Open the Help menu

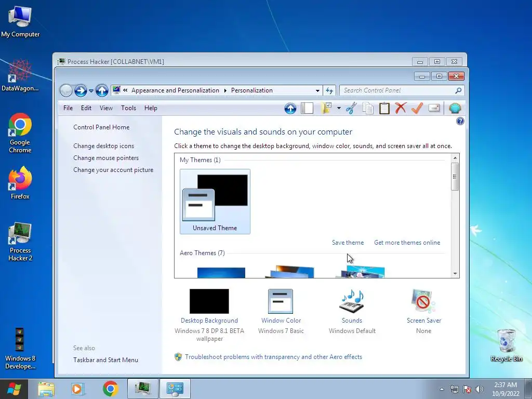tap(151, 108)
